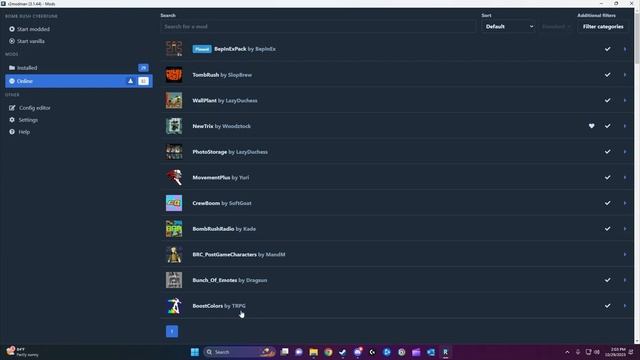Click the Filter categories button
Image resolution: width=640 pixels, height=360 pixels.
603,27
